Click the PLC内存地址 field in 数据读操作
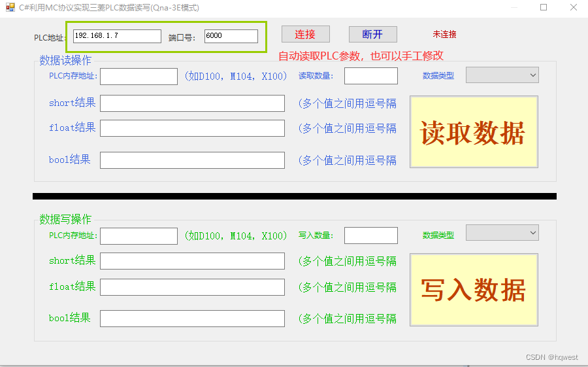Image resolution: width=588 pixels, height=367 pixels. point(139,77)
